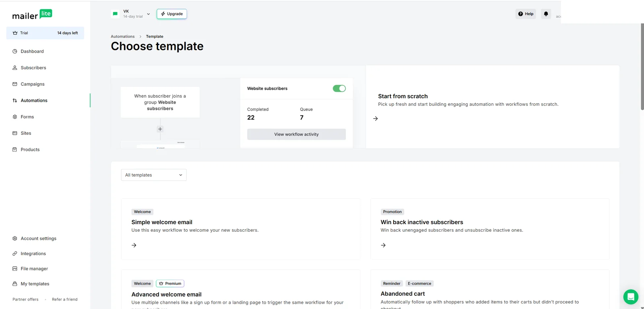Click the Upgrade button
This screenshot has height=309, width=644.
pyautogui.click(x=172, y=14)
